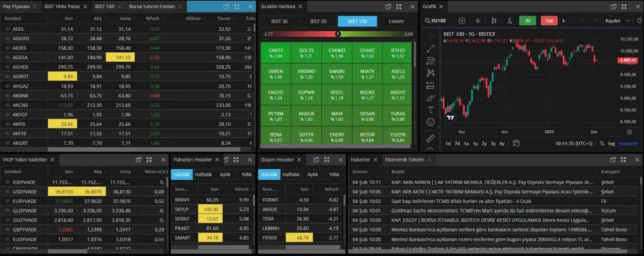Set chart range to 1y
644x256 pixels.
475,143
